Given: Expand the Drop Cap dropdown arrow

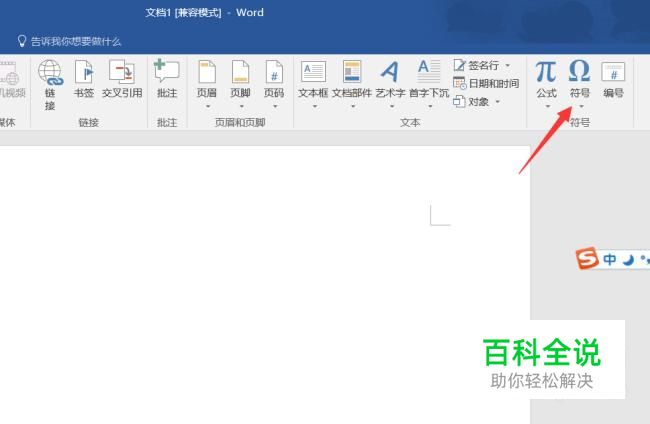Looking at the screenshot, I should pos(430,107).
